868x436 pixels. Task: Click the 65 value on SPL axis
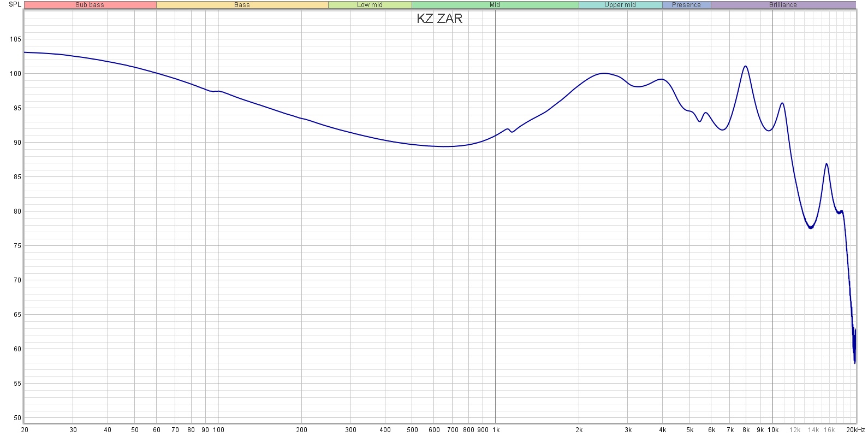(17, 315)
